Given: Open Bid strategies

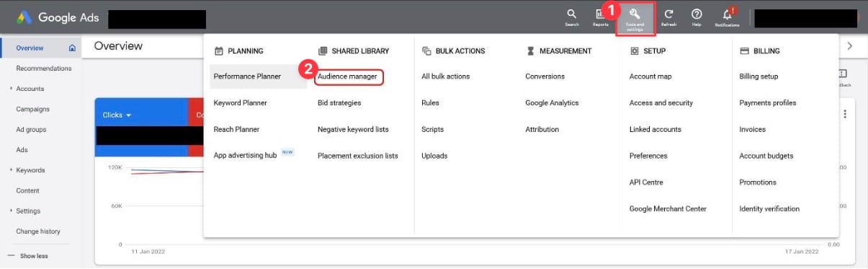Looking at the screenshot, I should pyautogui.click(x=339, y=103).
